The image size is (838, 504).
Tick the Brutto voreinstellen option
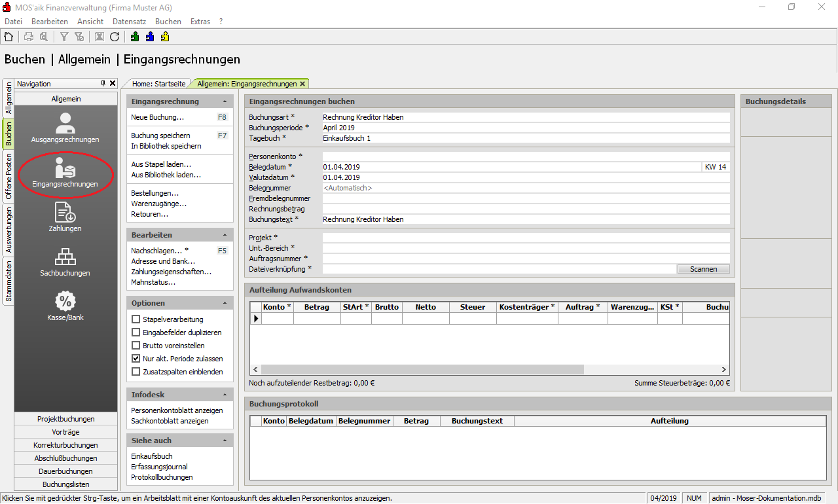click(136, 346)
